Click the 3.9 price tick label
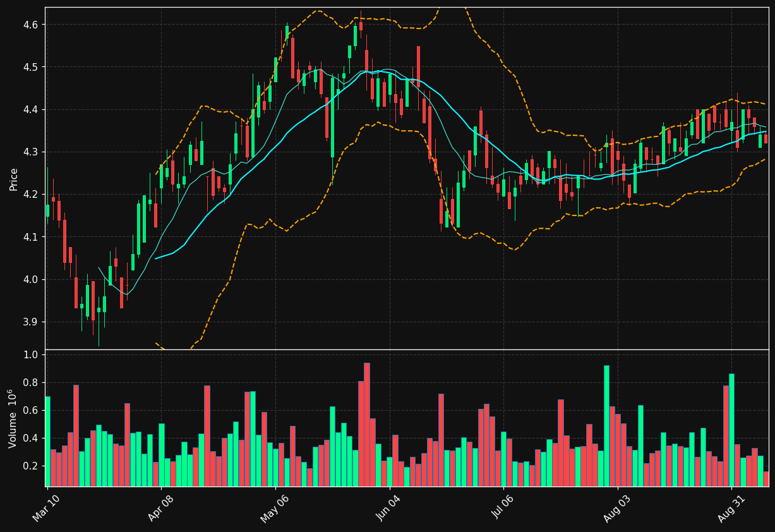Viewport: 775px width, 532px height. pos(31,322)
